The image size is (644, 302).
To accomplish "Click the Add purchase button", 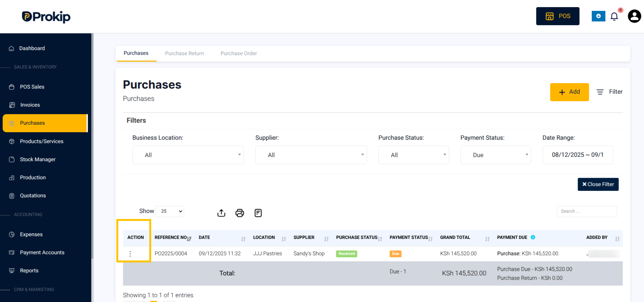I will [x=569, y=92].
